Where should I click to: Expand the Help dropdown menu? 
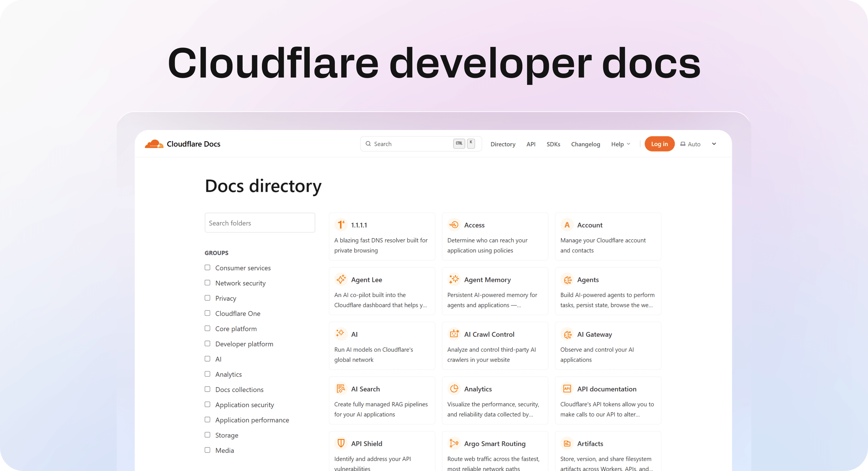point(620,144)
